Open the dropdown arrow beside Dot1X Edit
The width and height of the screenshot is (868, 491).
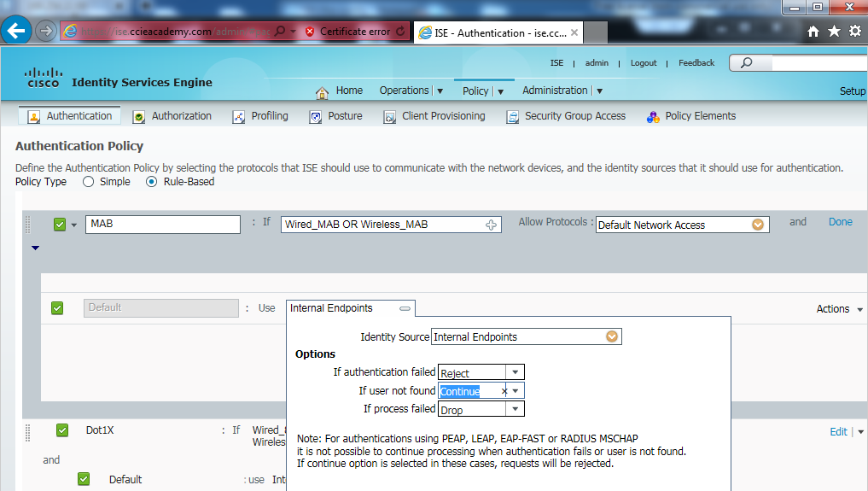[861, 432]
